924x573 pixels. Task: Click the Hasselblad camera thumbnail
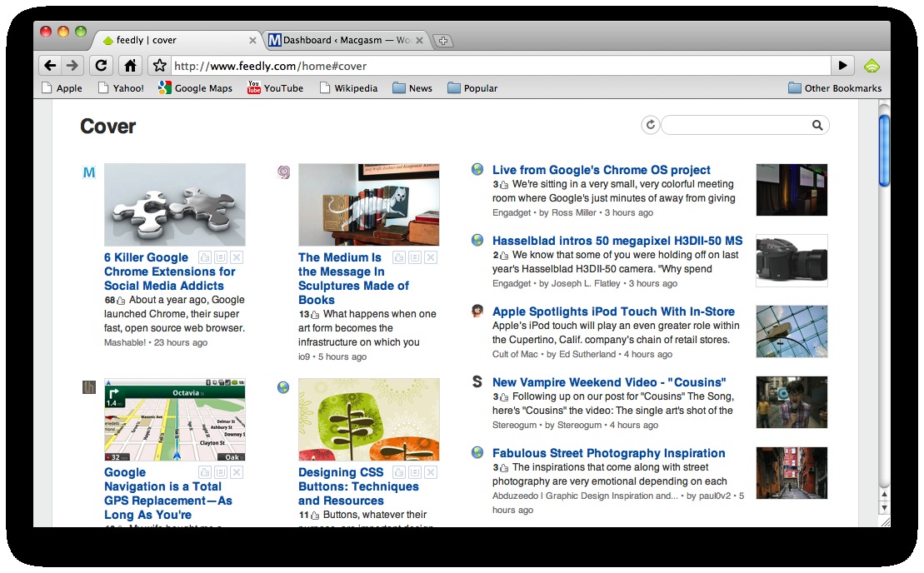(792, 261)
